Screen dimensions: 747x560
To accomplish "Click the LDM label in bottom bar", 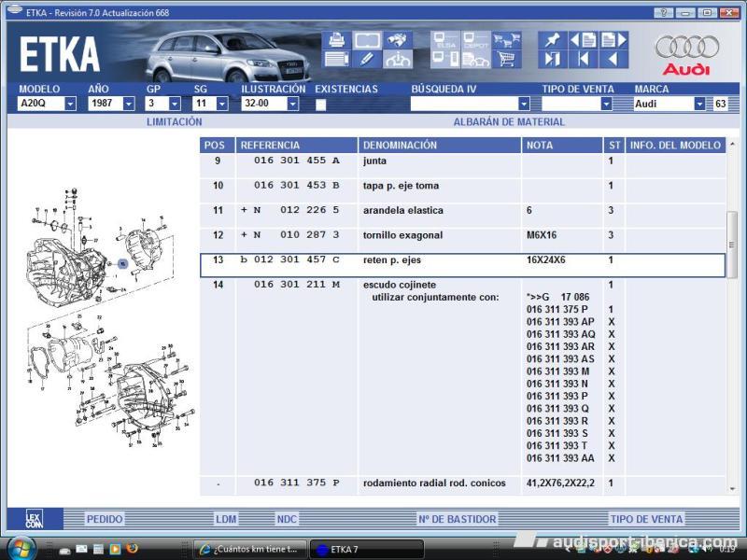I will [226, 519].
